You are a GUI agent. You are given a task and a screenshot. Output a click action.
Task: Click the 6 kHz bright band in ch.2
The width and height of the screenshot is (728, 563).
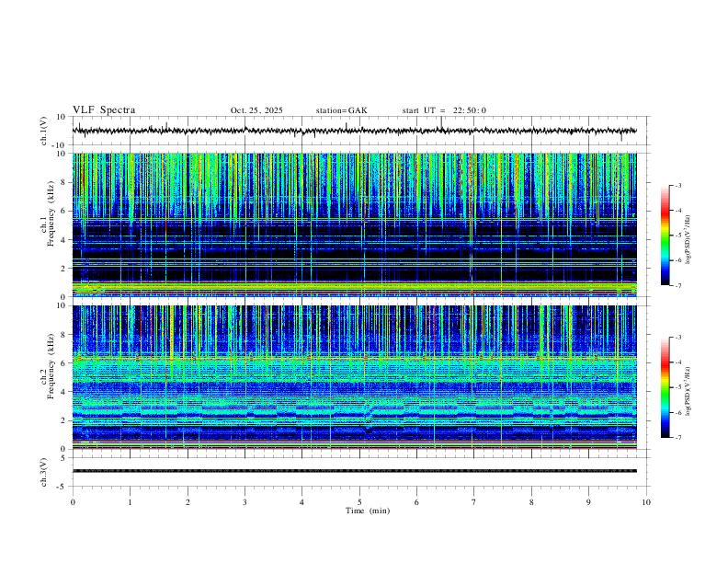click(x=354, y=359)
